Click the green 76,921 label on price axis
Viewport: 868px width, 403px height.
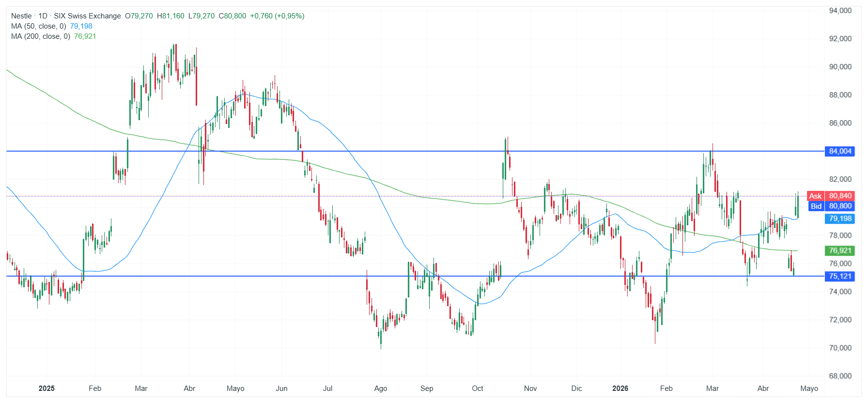click(x=840, y=250)
